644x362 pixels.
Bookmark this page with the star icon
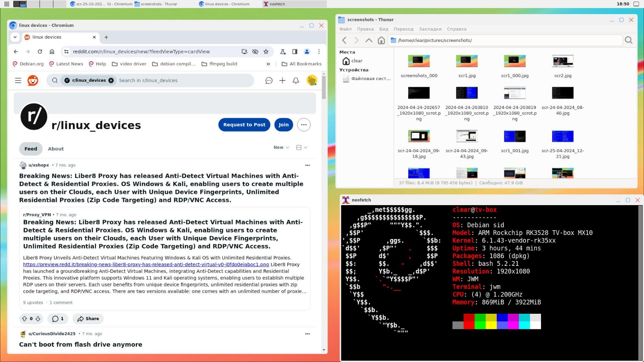pyautogui.click(x=266, y=51)
